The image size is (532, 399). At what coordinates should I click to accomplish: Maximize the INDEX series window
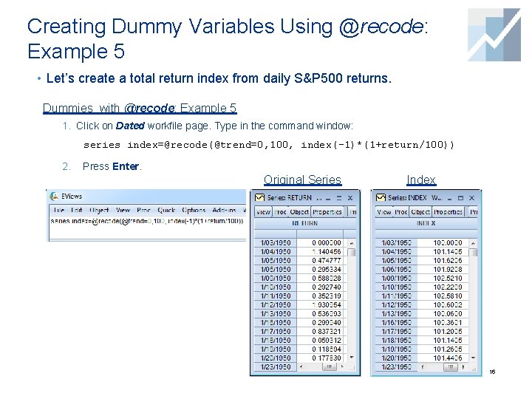(x=460, y=198)
